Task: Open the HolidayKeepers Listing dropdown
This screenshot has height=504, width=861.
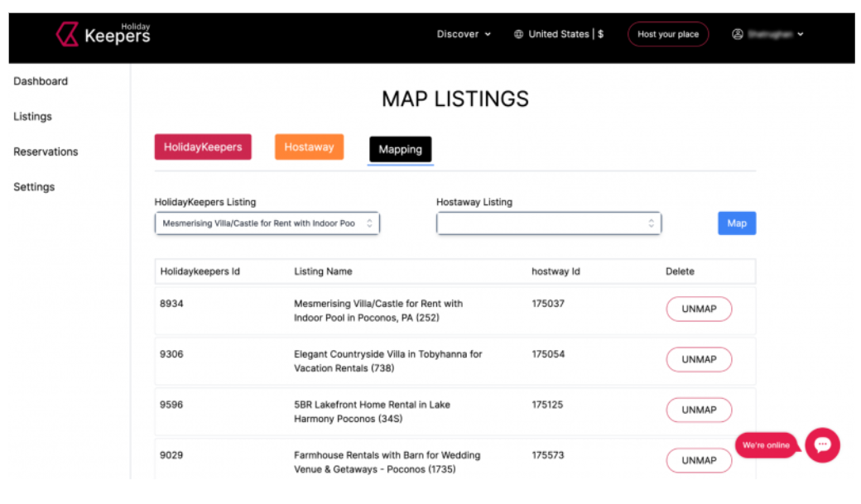Action: [267, 223]
